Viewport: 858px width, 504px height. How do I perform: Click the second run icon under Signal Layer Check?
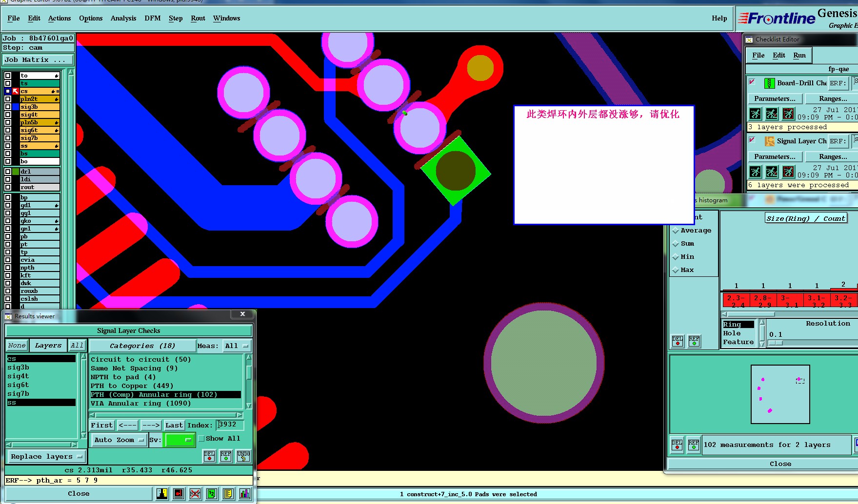click(772, 172)
